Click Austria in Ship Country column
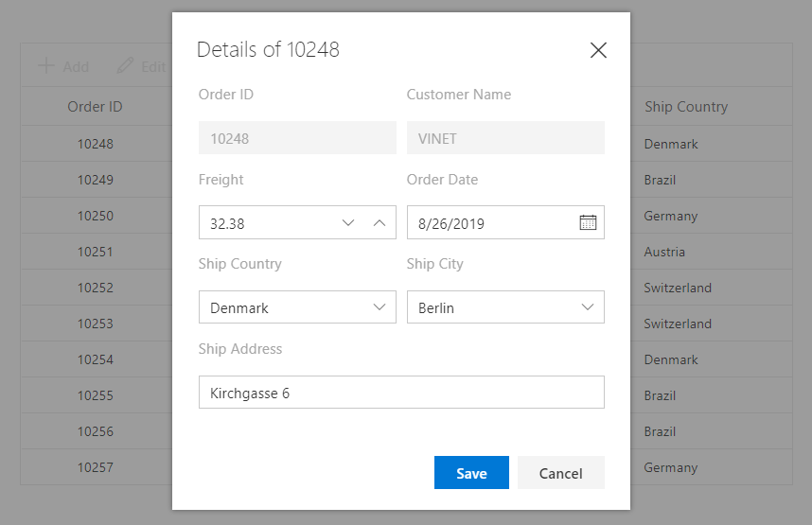 pyautogui.click(x=664, y=252)
